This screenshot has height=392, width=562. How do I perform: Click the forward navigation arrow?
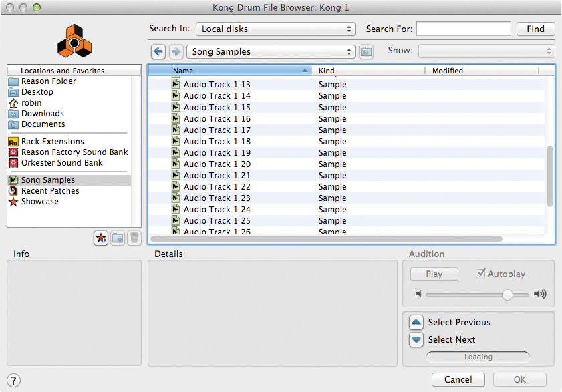pos(176,51)
